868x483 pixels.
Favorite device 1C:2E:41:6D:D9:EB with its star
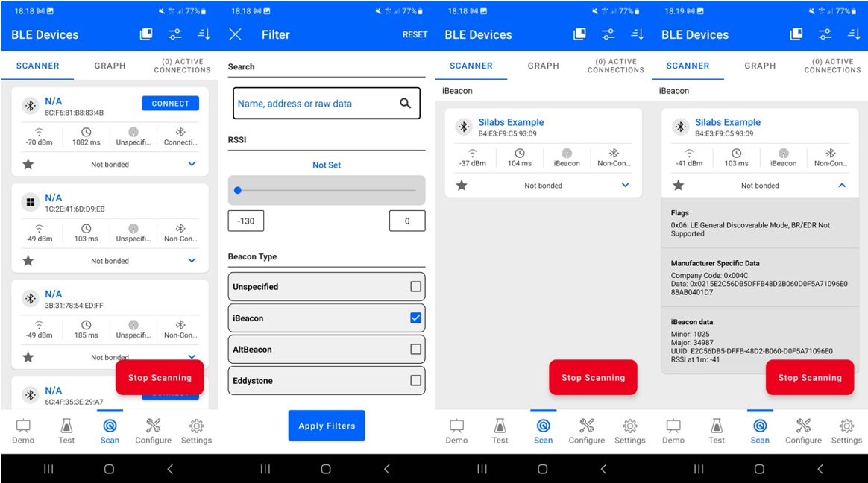click(28, 261)
